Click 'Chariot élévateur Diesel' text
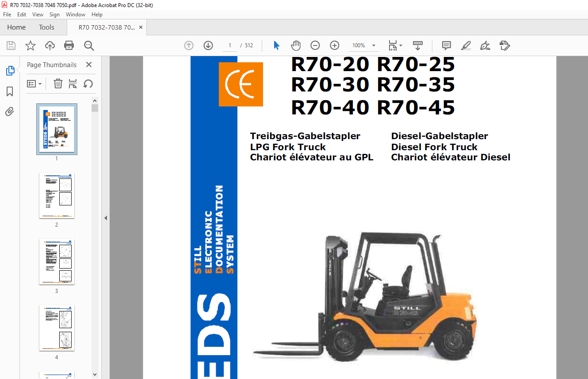 [451, 157]
